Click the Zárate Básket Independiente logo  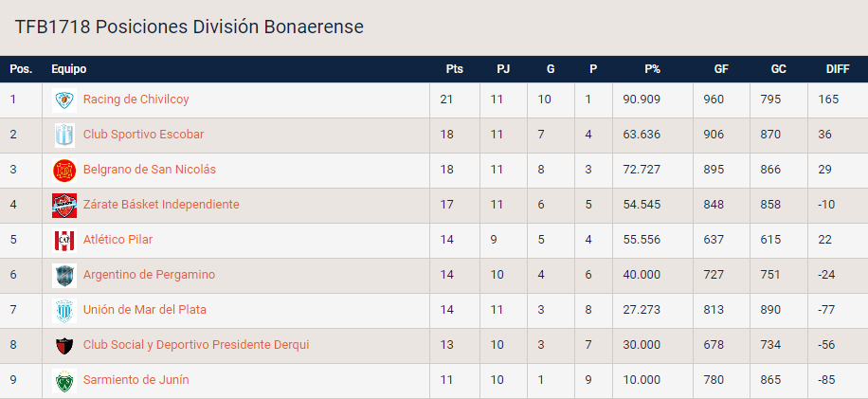[64, 205]
